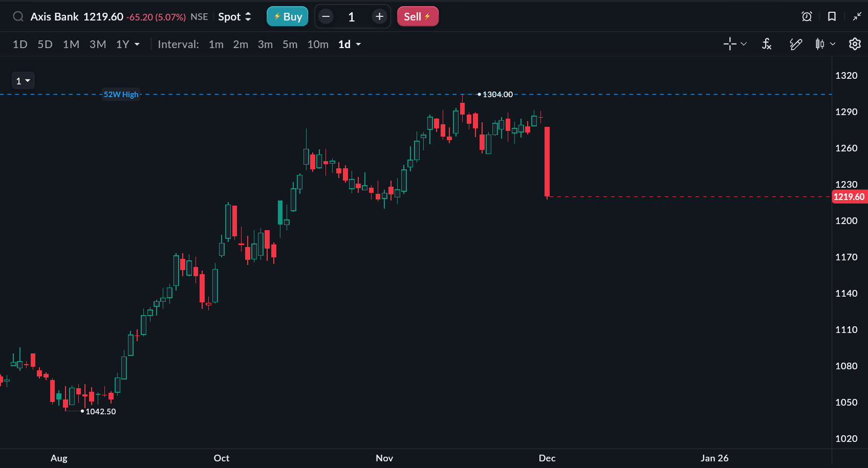Switch to the 5m interval
Screen dimensions: 868x468
[290, 44]
